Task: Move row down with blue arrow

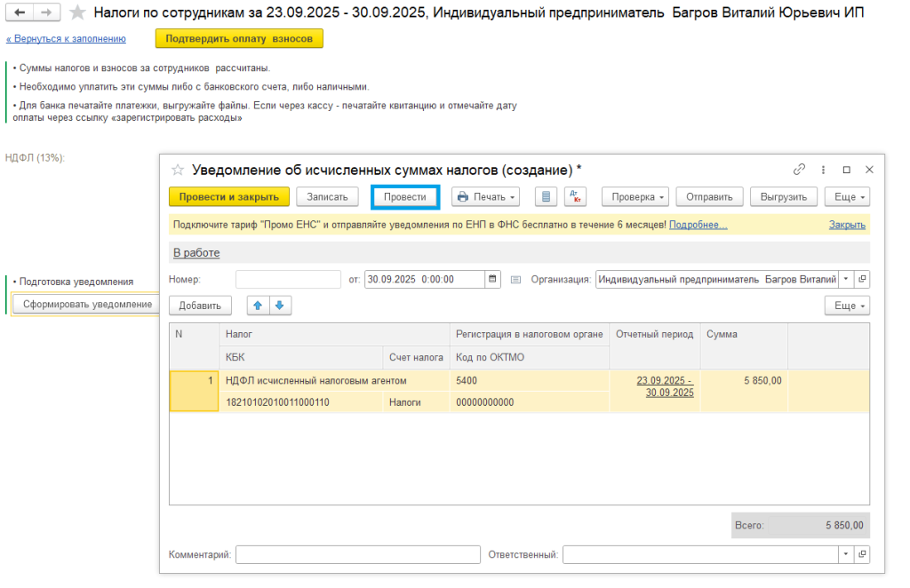Action: coord(279,306)
